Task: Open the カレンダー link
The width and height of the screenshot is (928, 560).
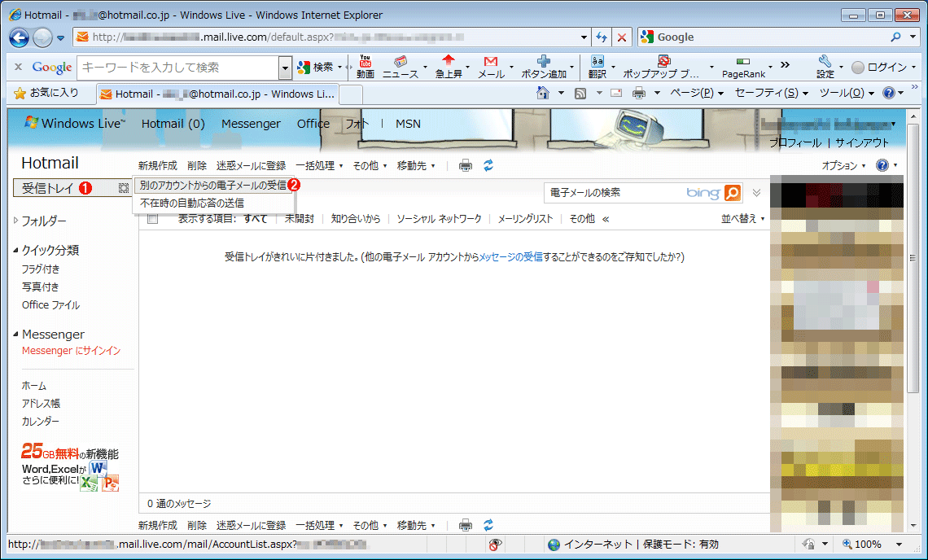Action: click(x=40, y=422)
